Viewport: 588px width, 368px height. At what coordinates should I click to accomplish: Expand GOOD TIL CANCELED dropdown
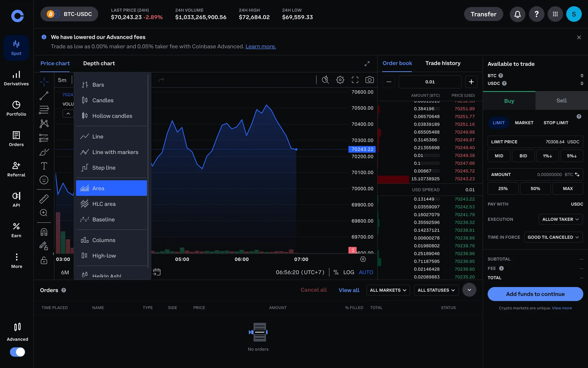coord(553,237)
